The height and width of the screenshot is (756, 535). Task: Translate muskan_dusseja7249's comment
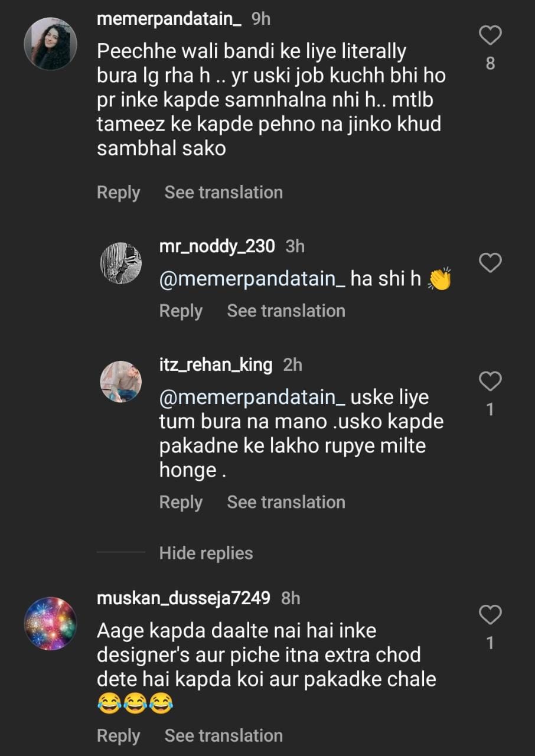click(x=223, y=736)
